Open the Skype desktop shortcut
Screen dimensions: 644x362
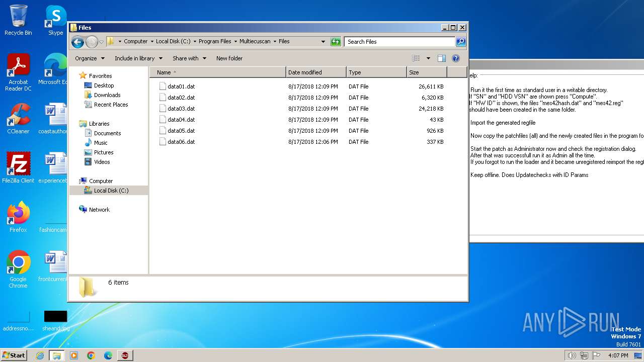tap(55, 20)
